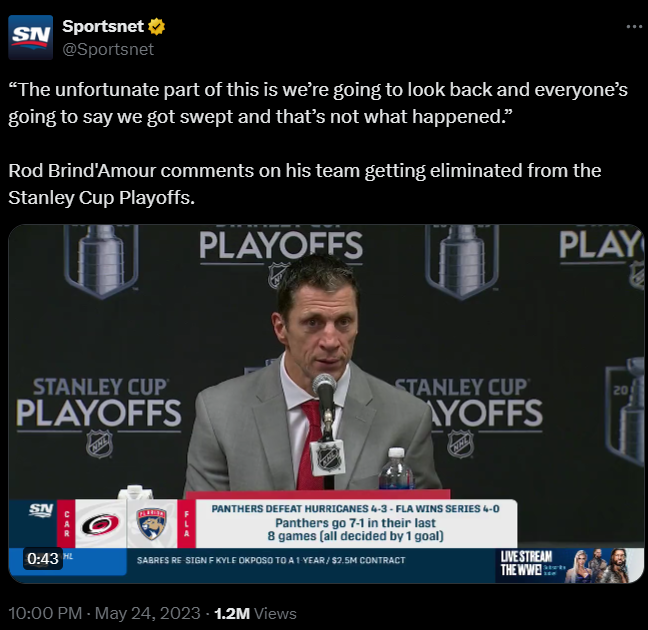Click the Live Stream the WWE ad
Viewport: 648px width, 630px height.
pyautogui.click(x=569, y=565)
